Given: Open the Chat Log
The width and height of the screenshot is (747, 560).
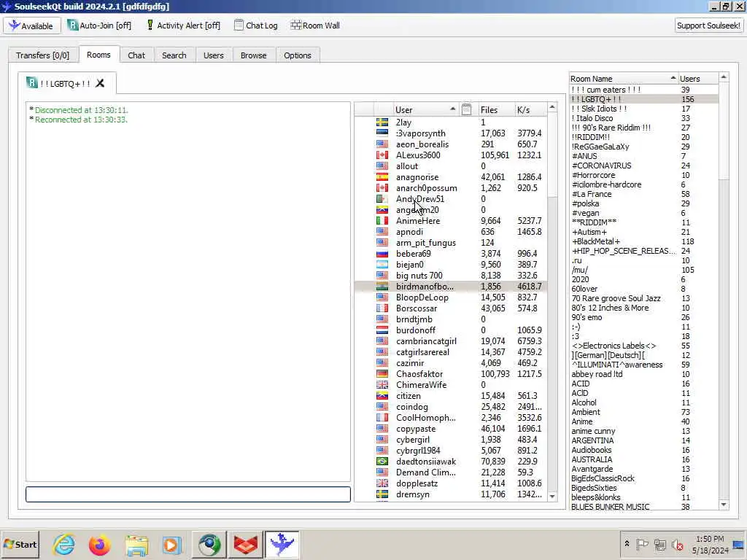Looking at the screenshot, I should pos(256,26).
